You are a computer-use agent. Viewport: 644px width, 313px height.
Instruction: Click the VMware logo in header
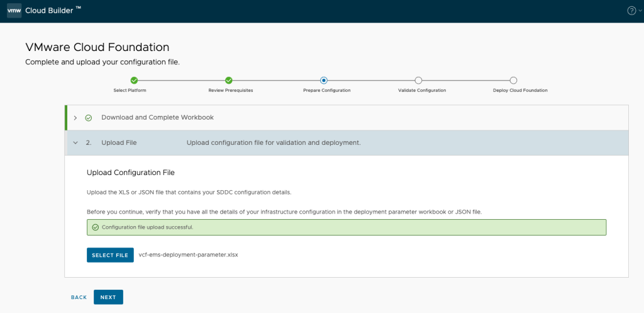(x=14, y=11)
